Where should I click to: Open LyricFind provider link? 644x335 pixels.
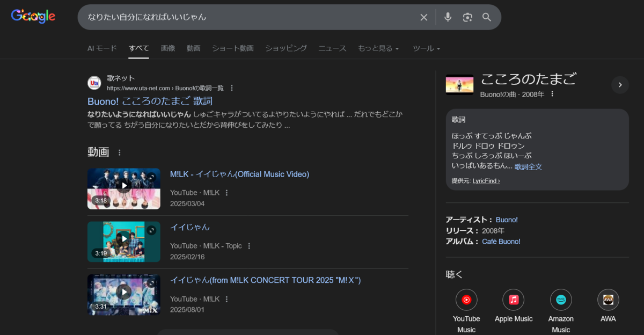pos(486,181)
